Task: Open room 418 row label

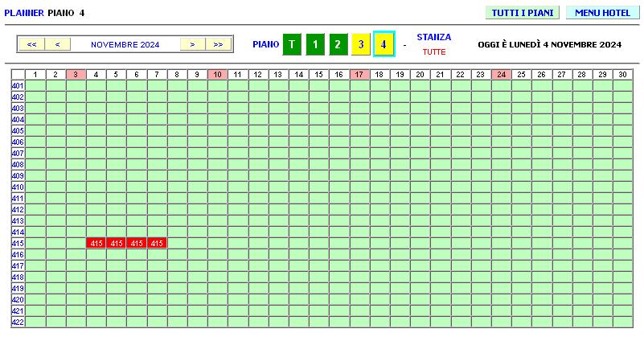Action: point(18,277)
